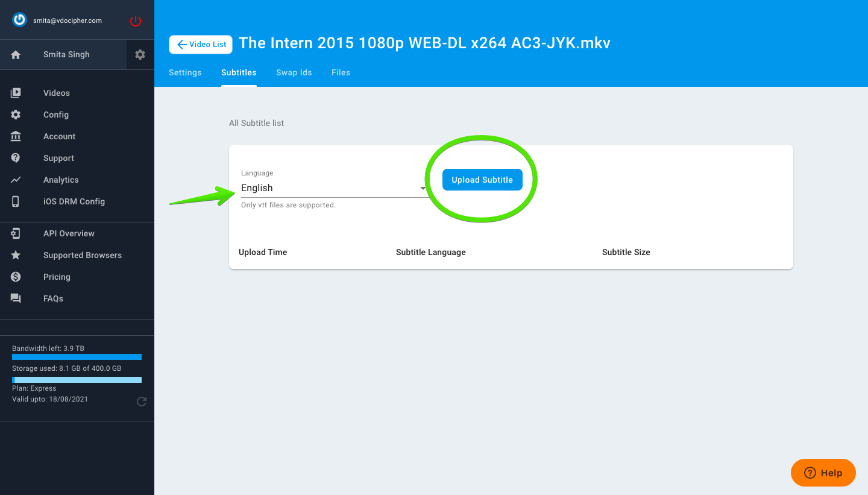Click the Supported Browsers star icon

coord(16,255)
